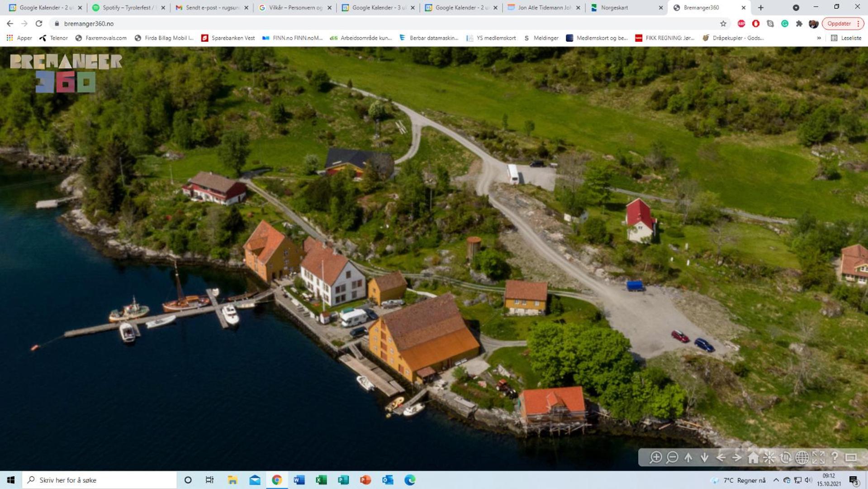Zoom out the panorama with the magnifier minus
The image size is (868, 489).
[672, 457]
